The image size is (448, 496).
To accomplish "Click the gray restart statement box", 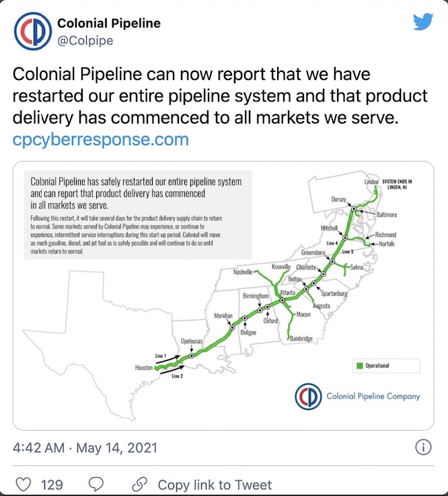I will (138, 215).
